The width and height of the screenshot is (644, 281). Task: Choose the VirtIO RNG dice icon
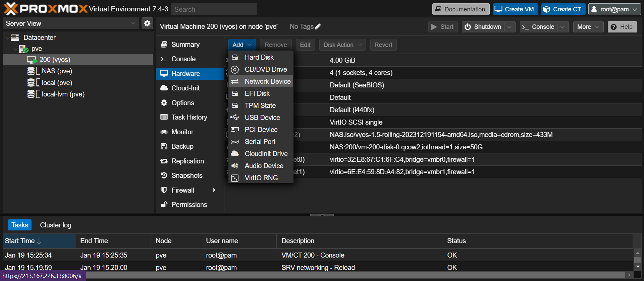coord(235,178)
